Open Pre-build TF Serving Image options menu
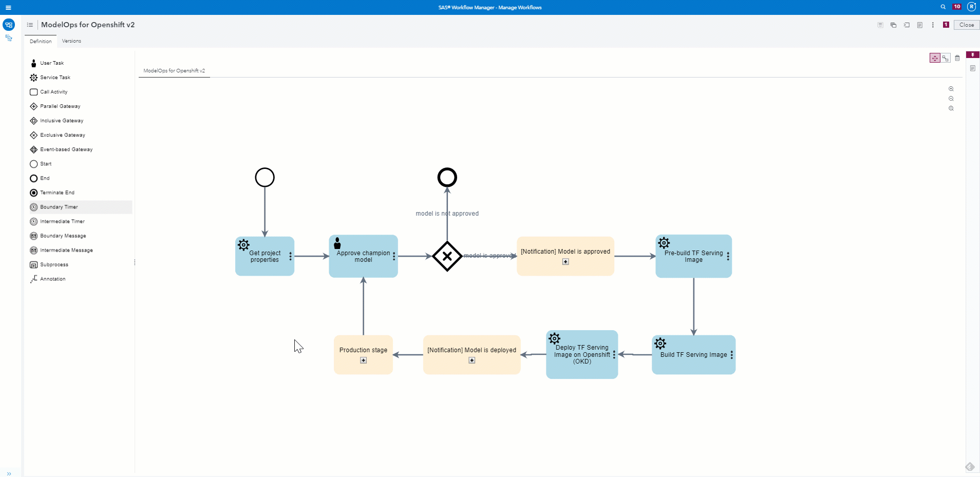The height and width of the screenshot is (477, 980). pyautogui.click(x=728, y=256)
